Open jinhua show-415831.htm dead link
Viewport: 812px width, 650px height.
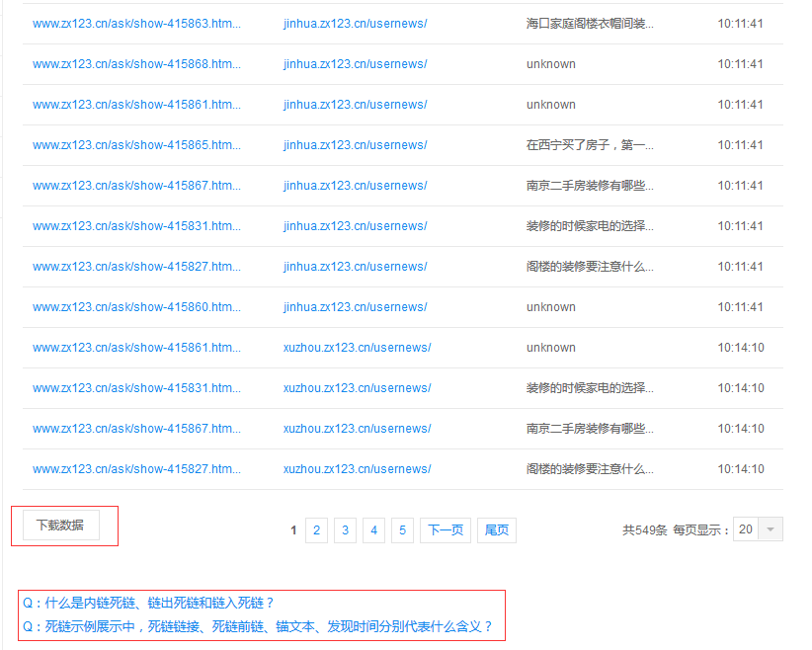pos(136,226)
